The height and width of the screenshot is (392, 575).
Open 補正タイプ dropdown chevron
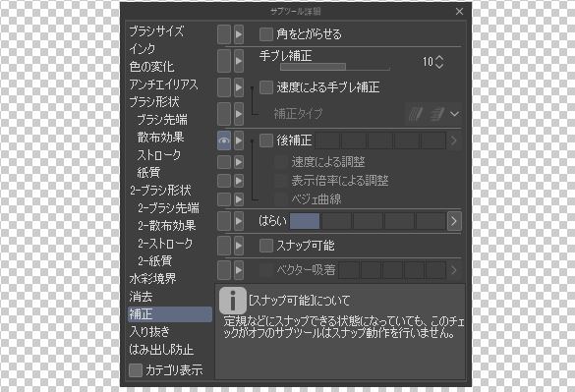coord(455,114)
